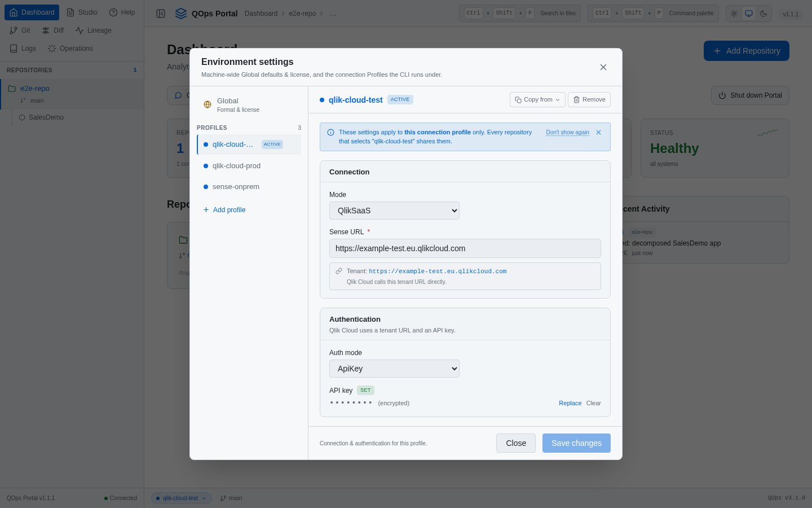Viewport: 812px width, 508px height.
Task: Click the main branch in status bar
Action: pos(231,498)
